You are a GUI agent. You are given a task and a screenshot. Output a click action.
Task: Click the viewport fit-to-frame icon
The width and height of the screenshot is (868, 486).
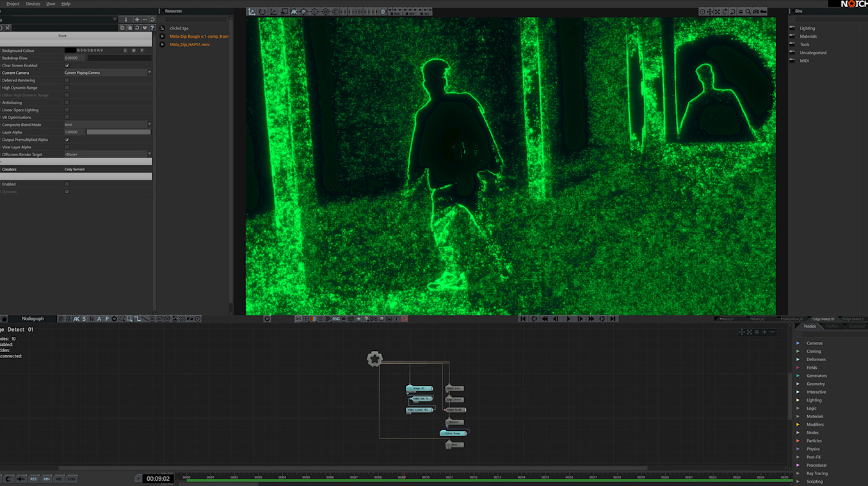click(718, 12)
